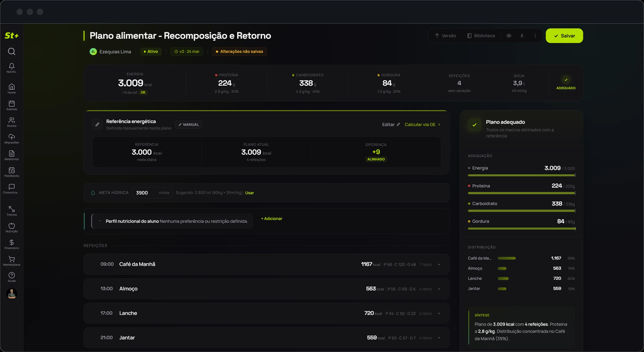This screenshot has height=352, width=644.
Task: Open the Biblioteca button
Action: (481, 35)
